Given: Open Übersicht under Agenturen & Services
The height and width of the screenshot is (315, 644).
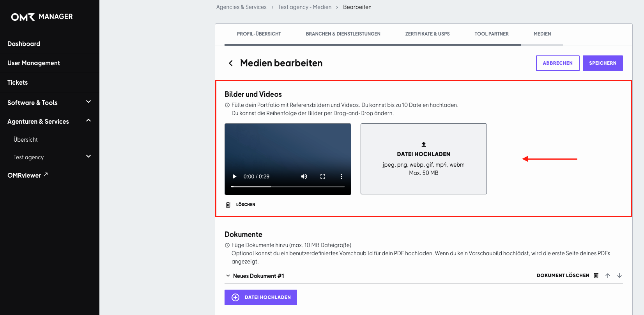Looking at the screenshot, I should (26, 140).
